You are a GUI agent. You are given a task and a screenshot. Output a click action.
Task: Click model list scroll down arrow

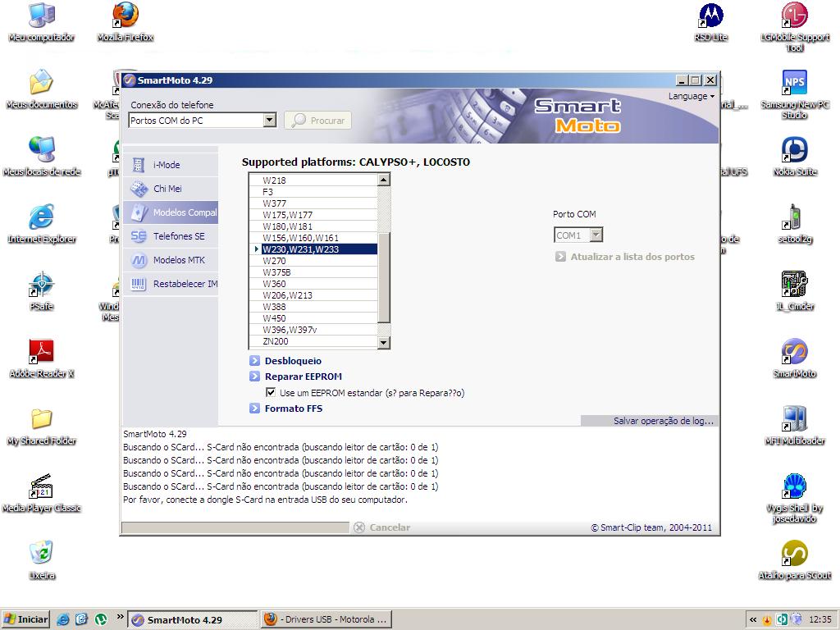pyautogui.click(x=384, y=342)
